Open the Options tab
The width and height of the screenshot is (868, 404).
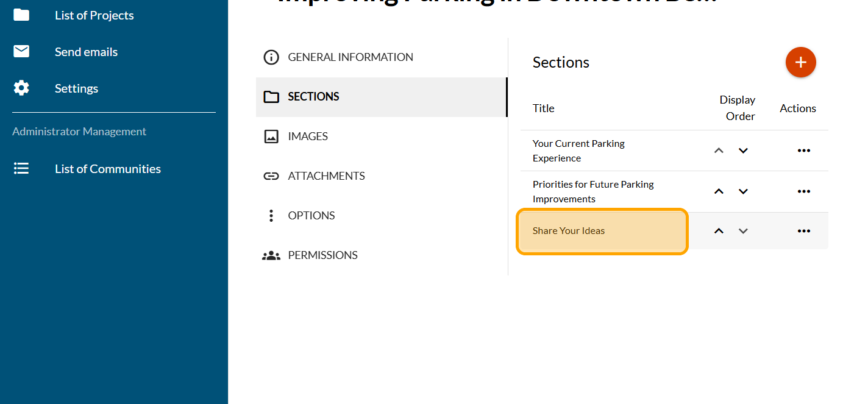tap(311, 216)
